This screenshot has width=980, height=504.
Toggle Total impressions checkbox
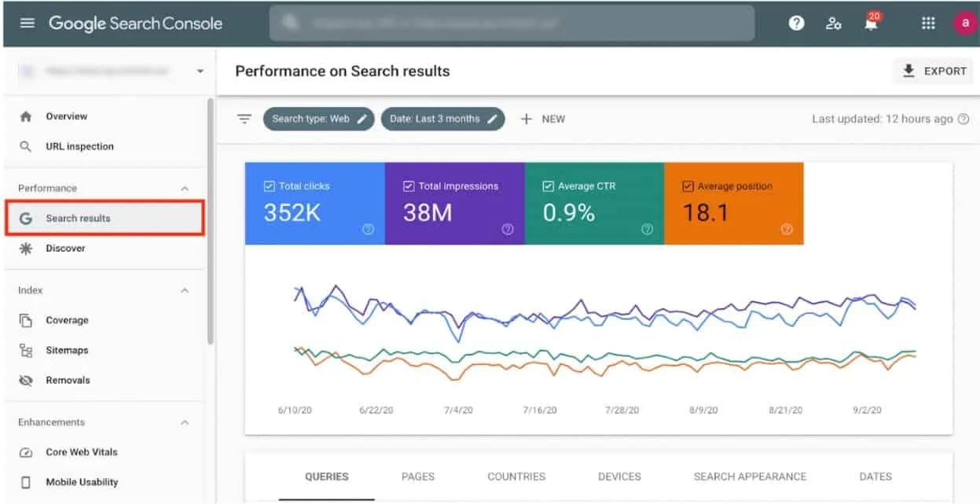409,186
